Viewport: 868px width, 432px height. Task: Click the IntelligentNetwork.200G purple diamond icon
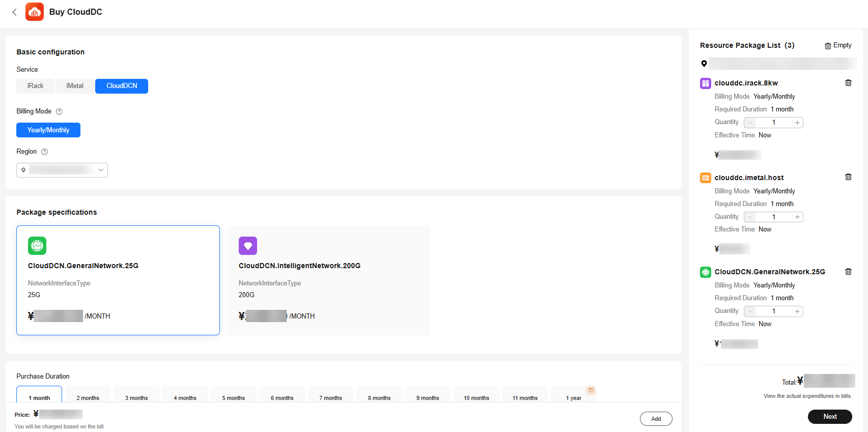pyautogui.click(x=248, y=246)
